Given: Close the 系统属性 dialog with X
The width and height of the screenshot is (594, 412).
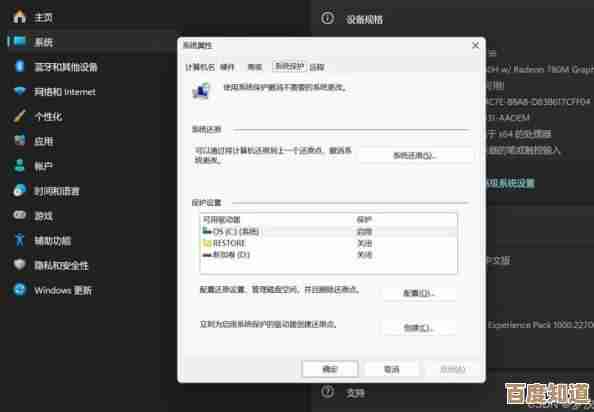Looking at the screenshot, I should pos(475,45).
